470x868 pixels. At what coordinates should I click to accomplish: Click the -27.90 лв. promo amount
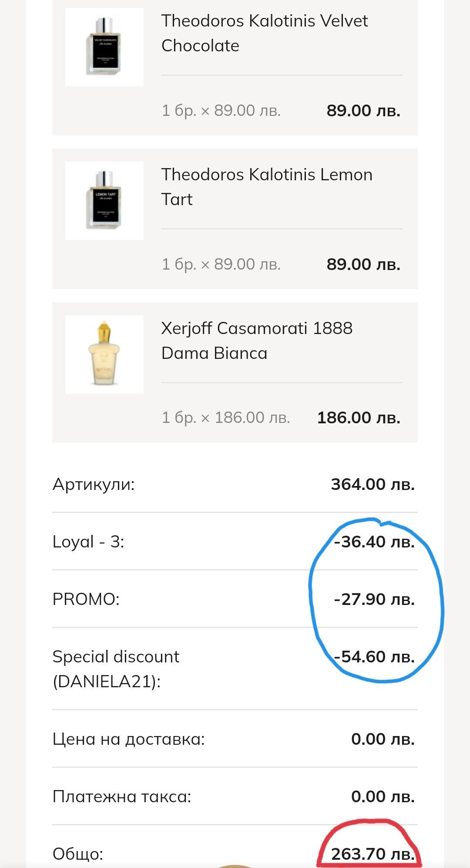click(x=374, y=599)
